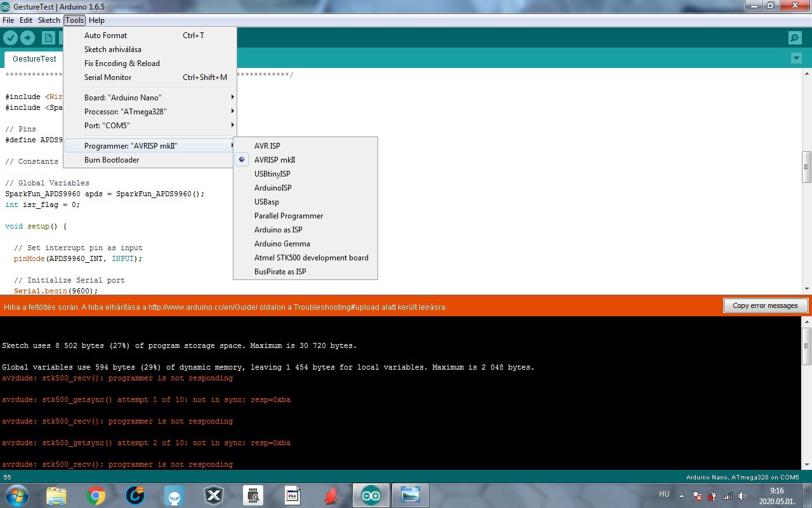Click the "int isr_flag = 0;" code line
Image resolution: width=812 pixels, height=508 pixels.
point(43,204)
